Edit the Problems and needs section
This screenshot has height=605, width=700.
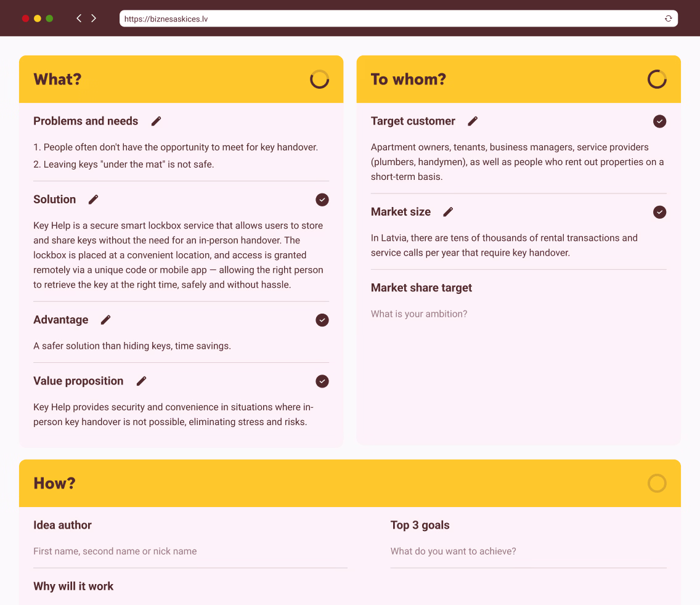pyautogui.click(x=155, y=121)
